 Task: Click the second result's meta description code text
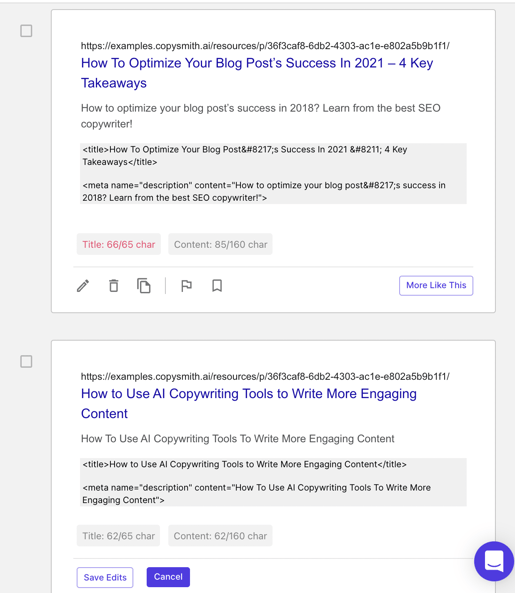click(x=256, y=494)
